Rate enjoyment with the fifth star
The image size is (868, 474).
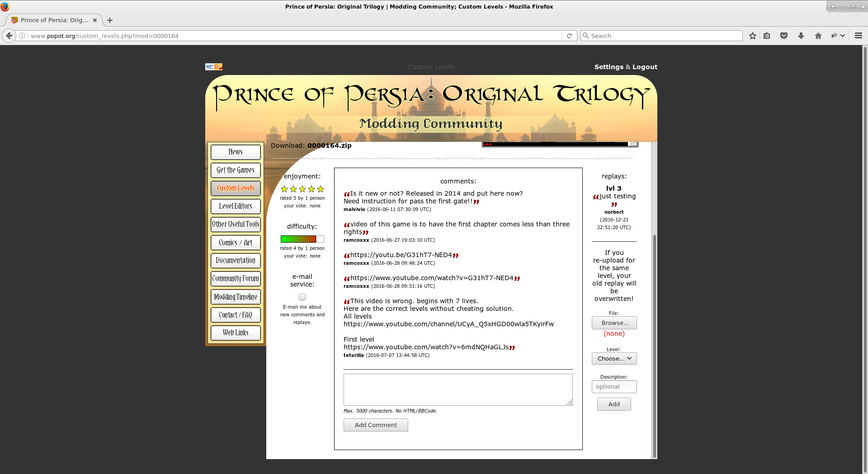[321, 189]
